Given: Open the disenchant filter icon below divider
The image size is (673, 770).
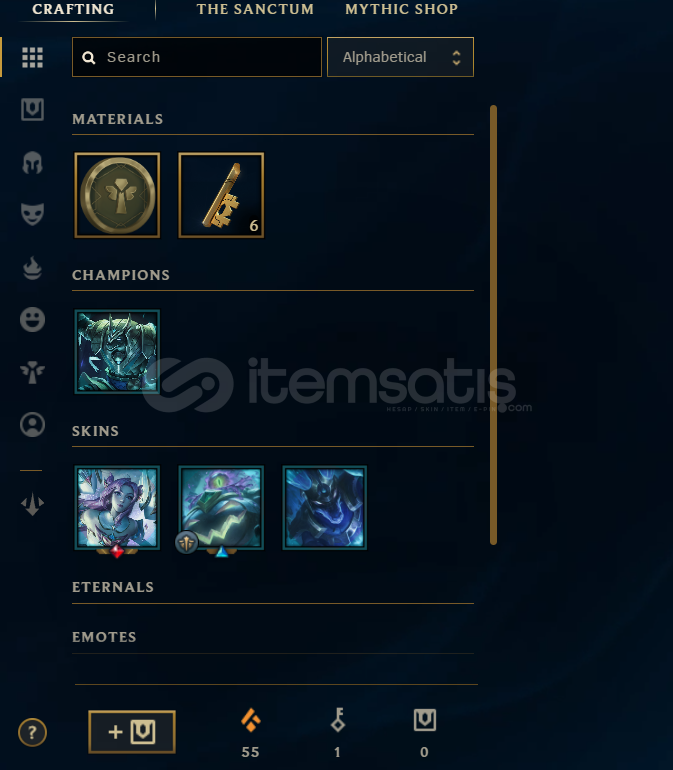Looking at the screenshot, I should (x=32, y=504).
